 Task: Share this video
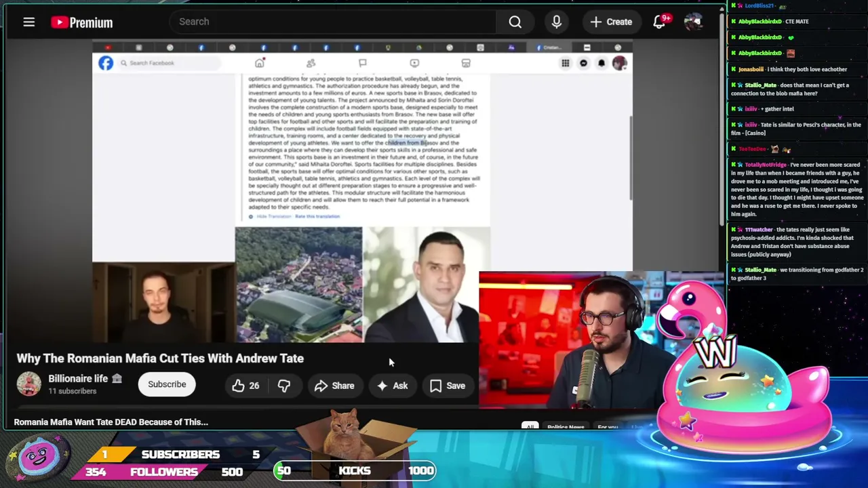tap(334, 386)
